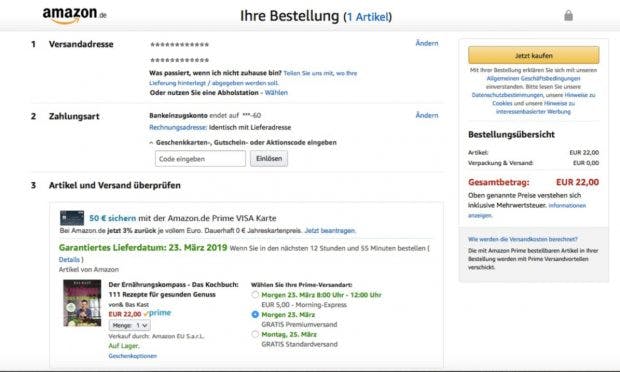Image resolution: width=620 pixels, height=372 pixels.
Task: Click the Amazon.de logo
Action: click(74, 15)
